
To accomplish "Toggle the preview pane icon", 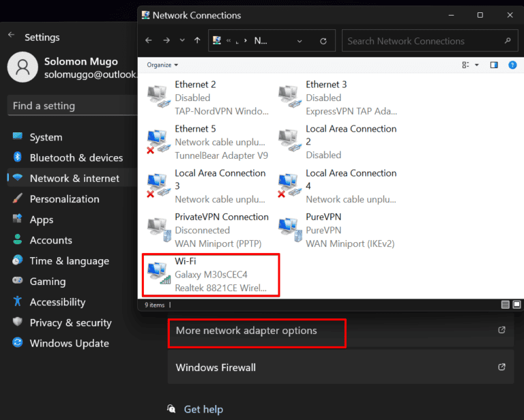I will (x=494, y=65).
